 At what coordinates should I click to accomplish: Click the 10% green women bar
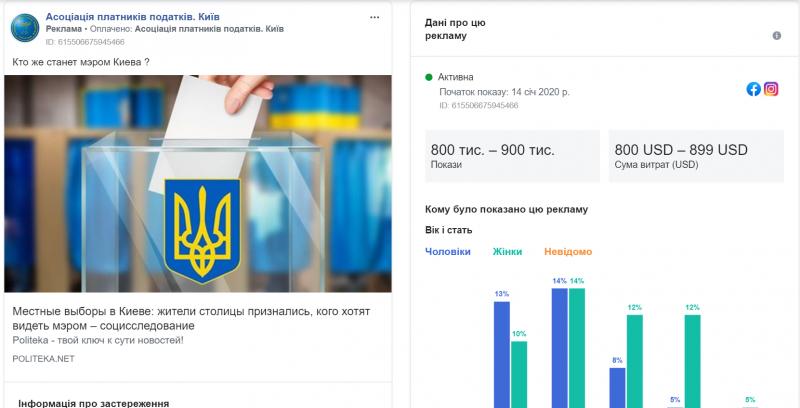click(x=519, y=373)
